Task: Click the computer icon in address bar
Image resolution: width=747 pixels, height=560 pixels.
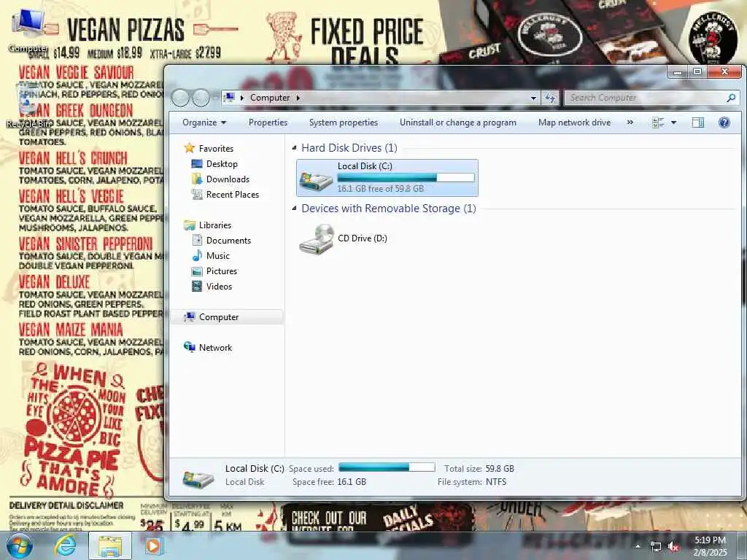Action: pos(229,98)
